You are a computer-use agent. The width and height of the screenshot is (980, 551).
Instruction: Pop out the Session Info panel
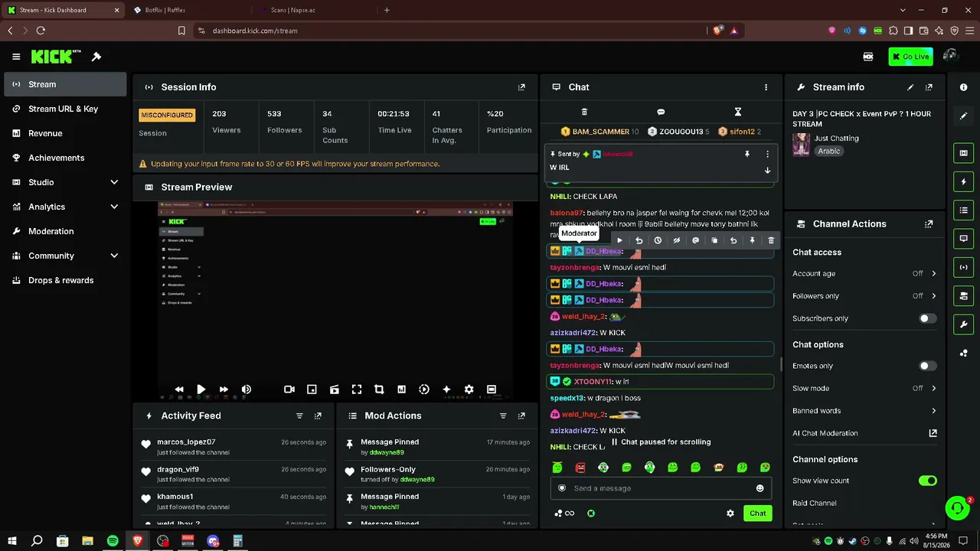point(521,87)
